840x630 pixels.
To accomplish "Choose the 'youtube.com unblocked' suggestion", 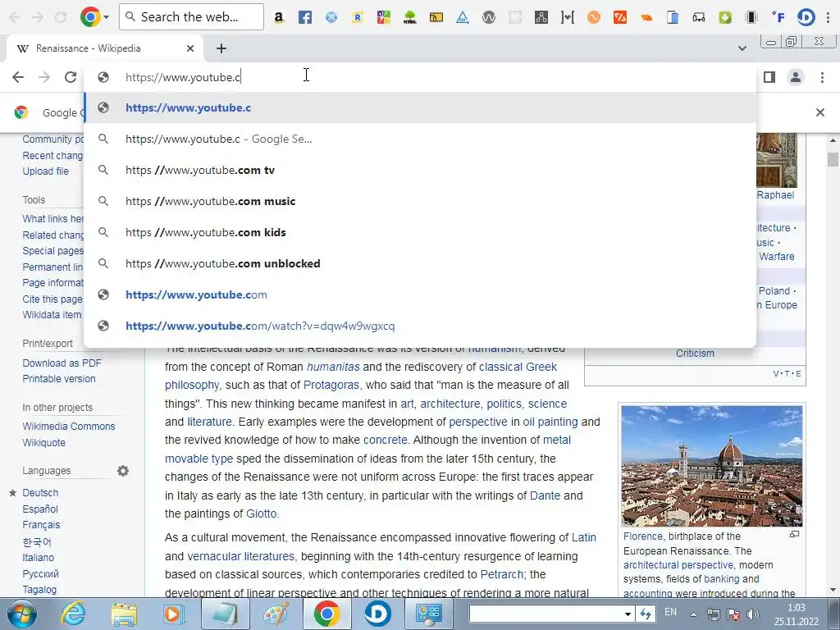I will click(420, 263).
